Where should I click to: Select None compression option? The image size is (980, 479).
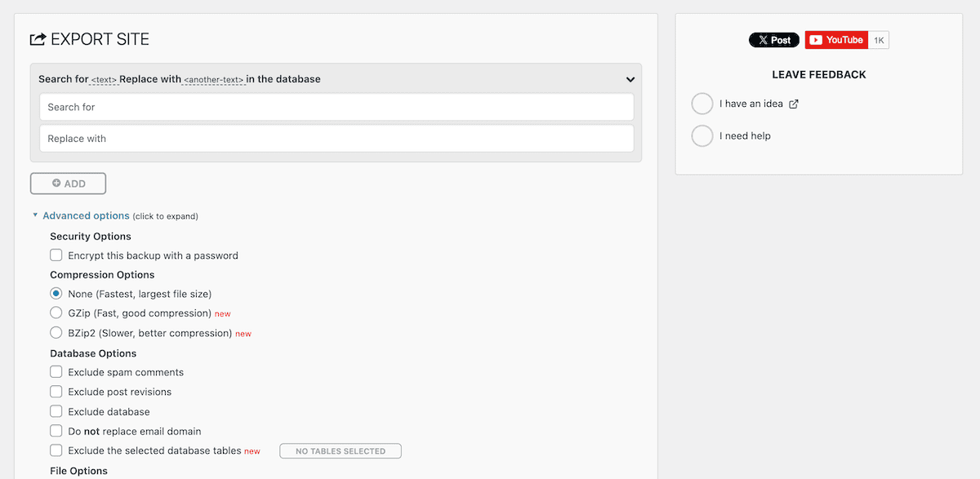[x=56, y=294]
